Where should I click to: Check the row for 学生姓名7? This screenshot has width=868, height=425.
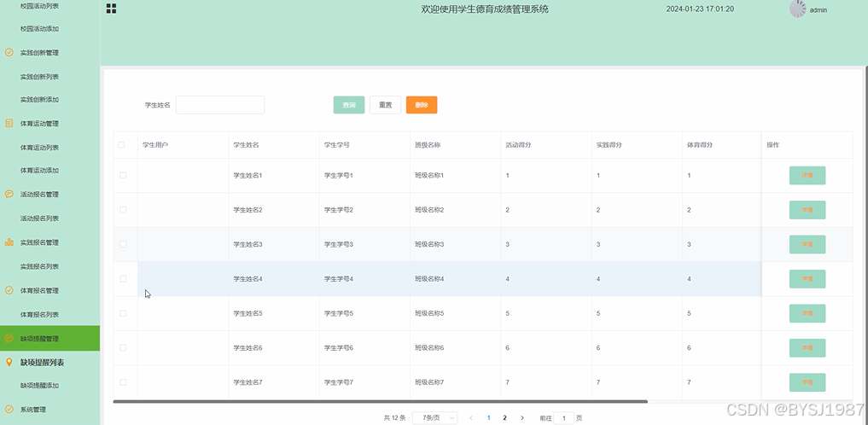pos(123,382)
